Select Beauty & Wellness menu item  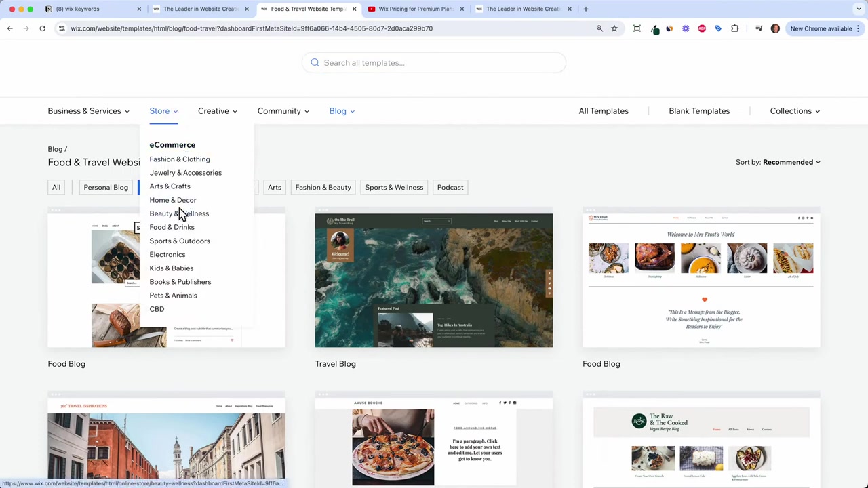click(x=179, y=213)
